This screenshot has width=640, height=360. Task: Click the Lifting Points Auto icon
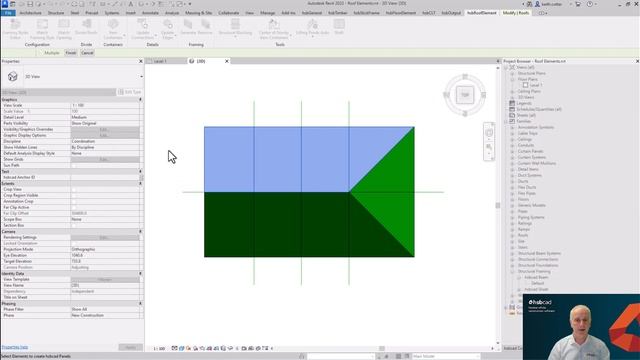313,24
